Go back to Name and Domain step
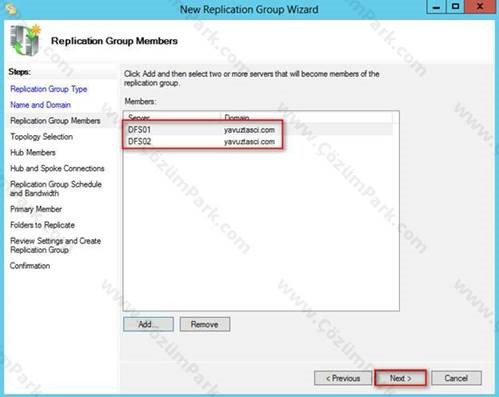499x397 pixels. (40, 105)
